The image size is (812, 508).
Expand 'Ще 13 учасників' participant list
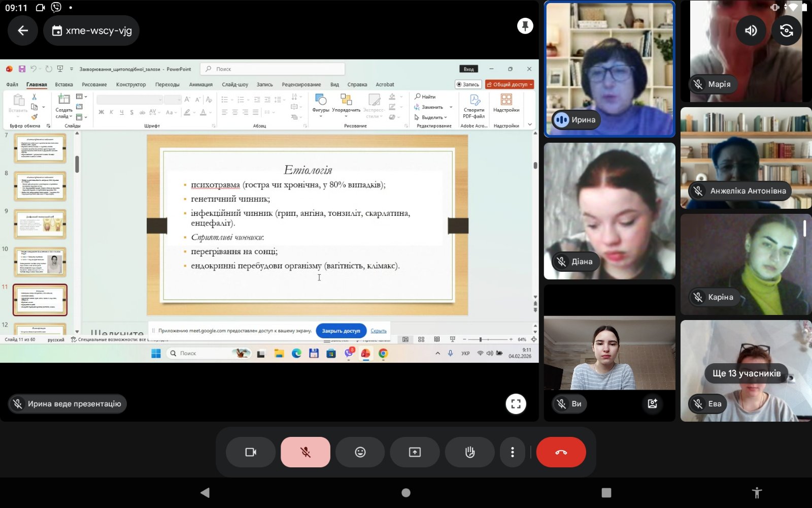point(746,373)
